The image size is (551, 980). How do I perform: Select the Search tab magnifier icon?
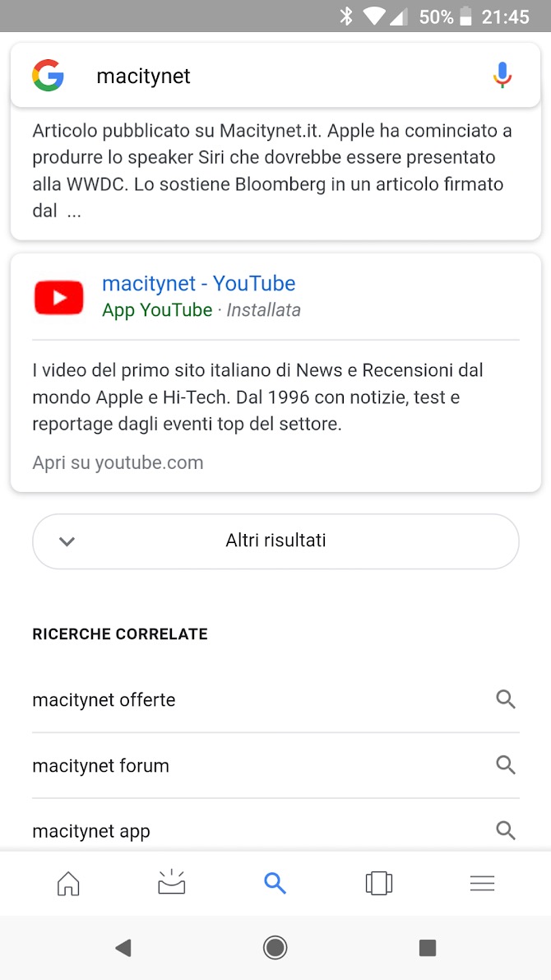[275, 884]
